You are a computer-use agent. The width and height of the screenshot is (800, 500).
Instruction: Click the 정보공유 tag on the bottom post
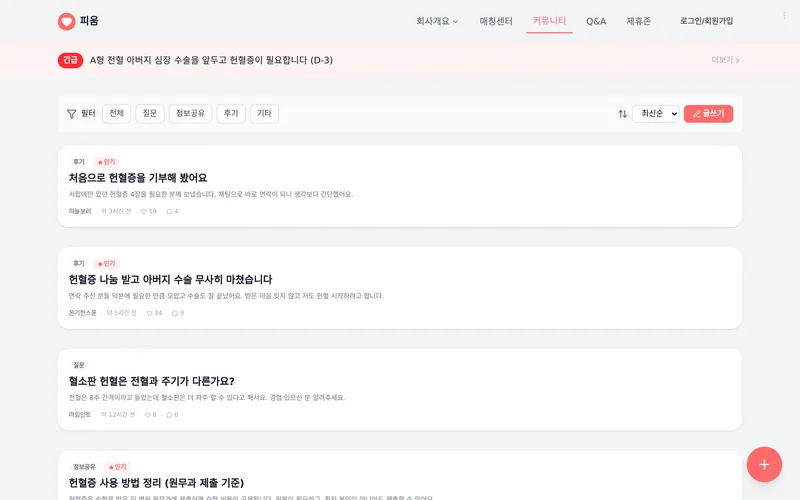pyautogui.click(x=84, y=467)
